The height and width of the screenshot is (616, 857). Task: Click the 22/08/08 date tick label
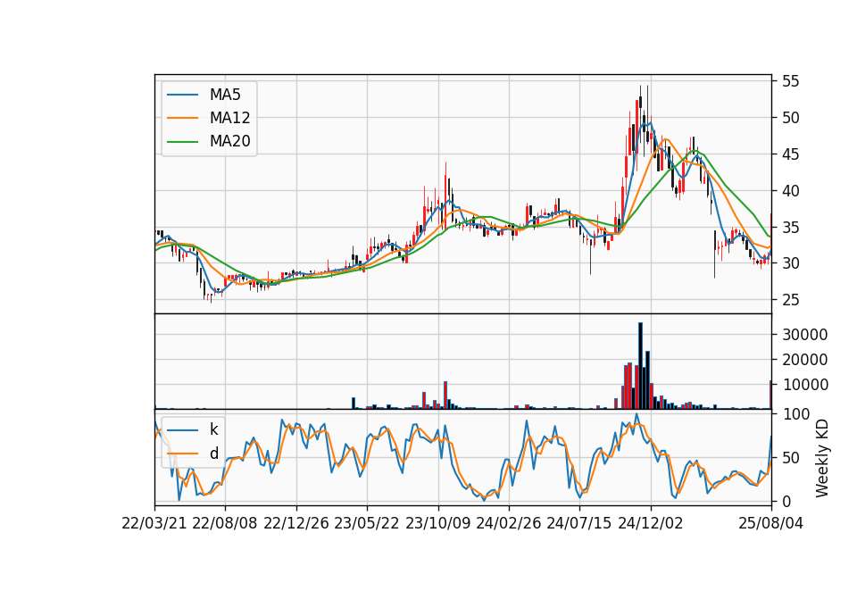coord(225,523)
